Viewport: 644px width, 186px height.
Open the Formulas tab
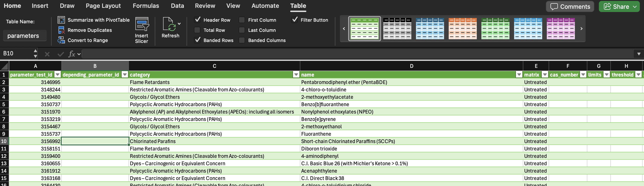click(x=146, y=6)
